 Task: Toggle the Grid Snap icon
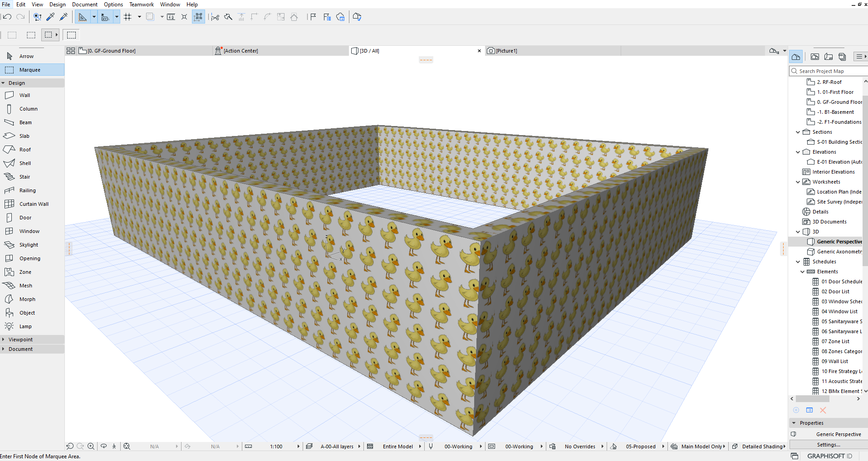(x=128, y=17)
